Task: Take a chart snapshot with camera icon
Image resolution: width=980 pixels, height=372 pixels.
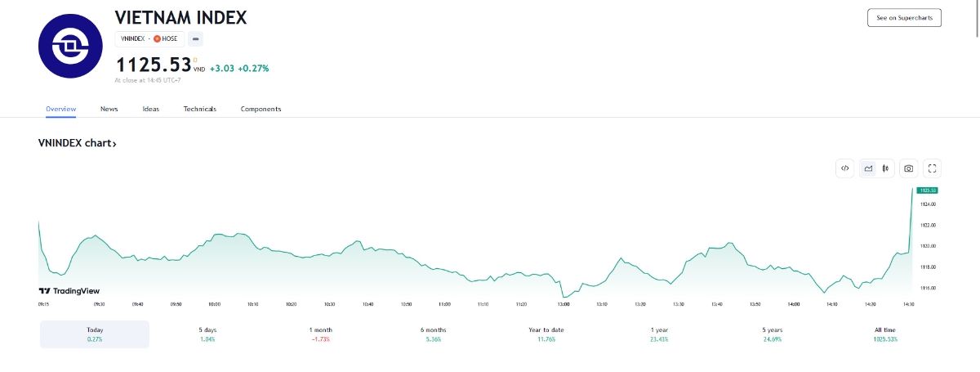Action: [908, 168]
